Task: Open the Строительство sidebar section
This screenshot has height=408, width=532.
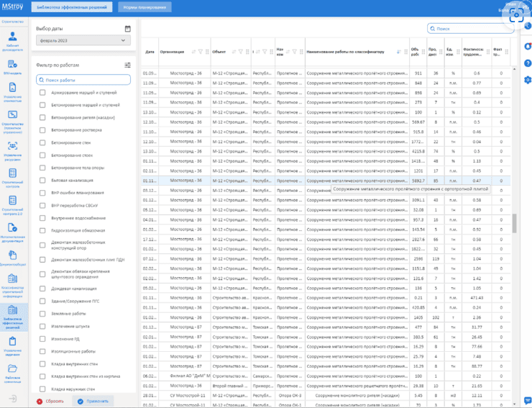Action: [x=12, y=22]
